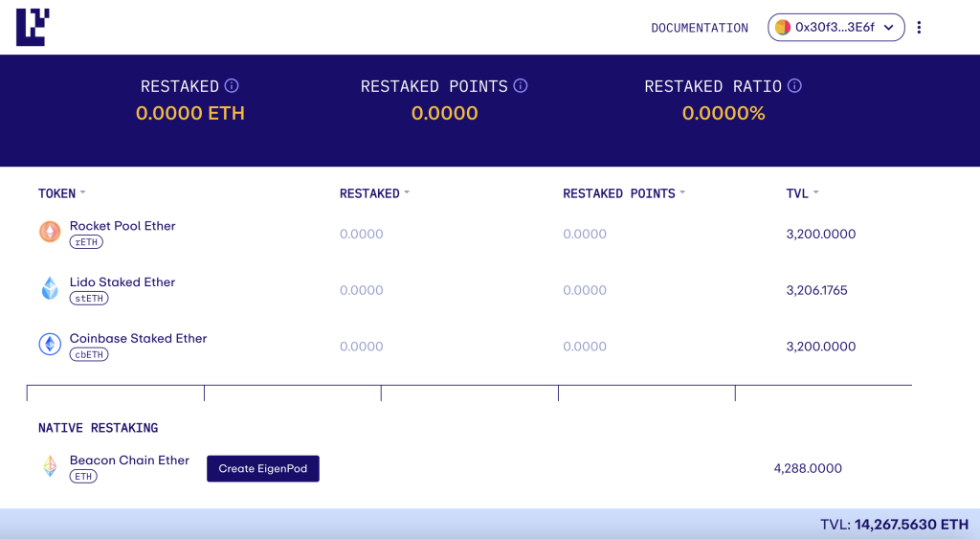Open the DOCUMENTATION link
980x539 pixels.
[x=700, y=28]
